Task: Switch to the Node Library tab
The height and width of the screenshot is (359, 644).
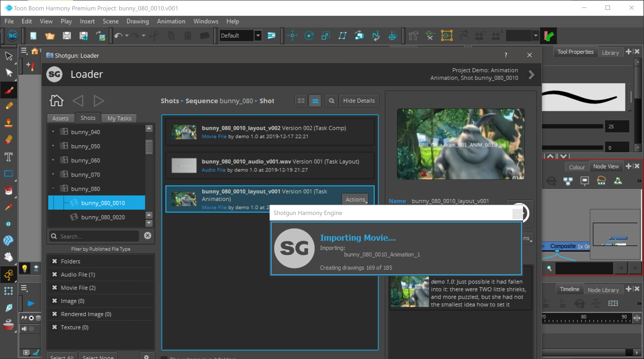Action: pyautogui.click(x=603, y=290)
